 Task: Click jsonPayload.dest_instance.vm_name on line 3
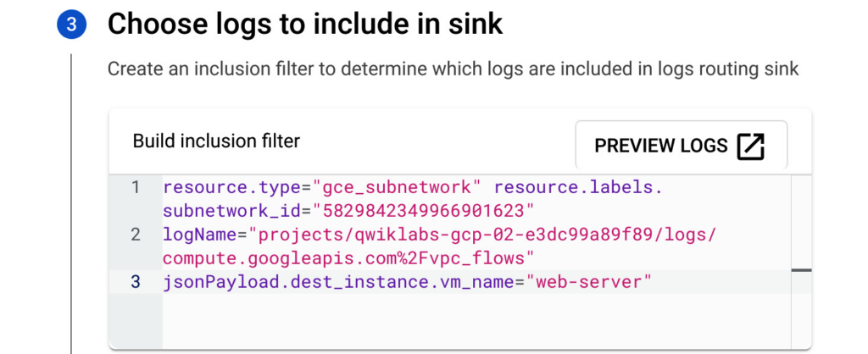[338, 282]
